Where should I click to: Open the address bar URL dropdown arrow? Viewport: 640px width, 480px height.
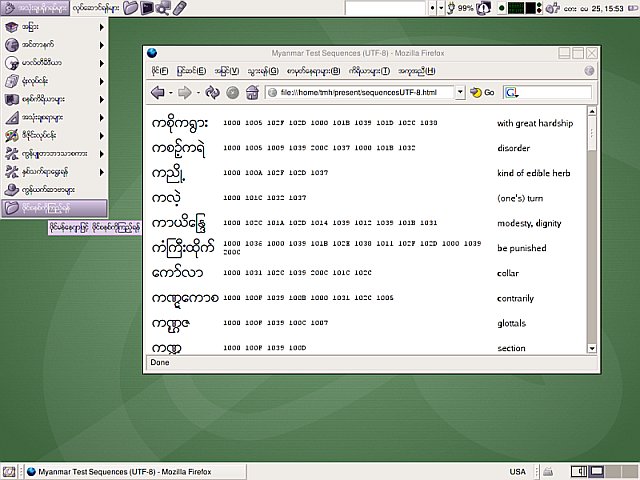pyautogui.click(x=460, y=92)
